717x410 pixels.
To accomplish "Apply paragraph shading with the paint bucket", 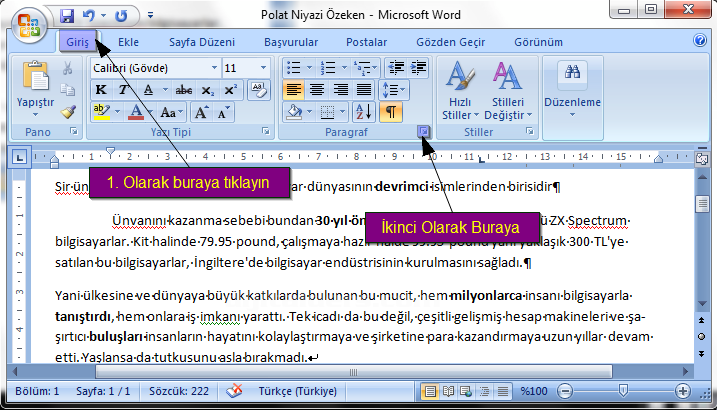I will [x=294, y=112].
